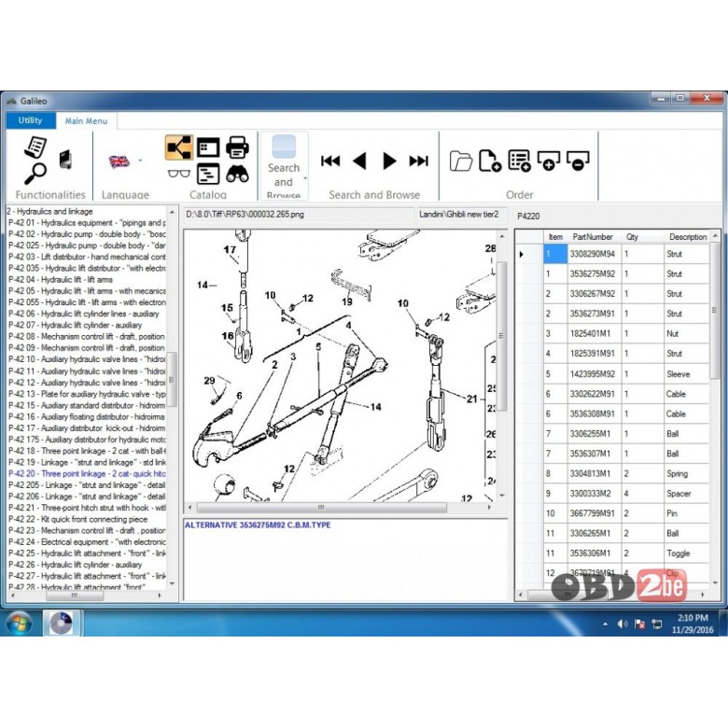Go to previous record arrow
This screenshot has width=728, height=728.
(x=360, y=161)
